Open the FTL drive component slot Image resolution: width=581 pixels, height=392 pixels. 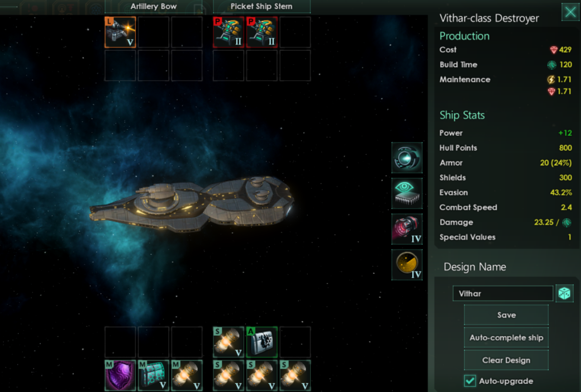tap(407, 157)
